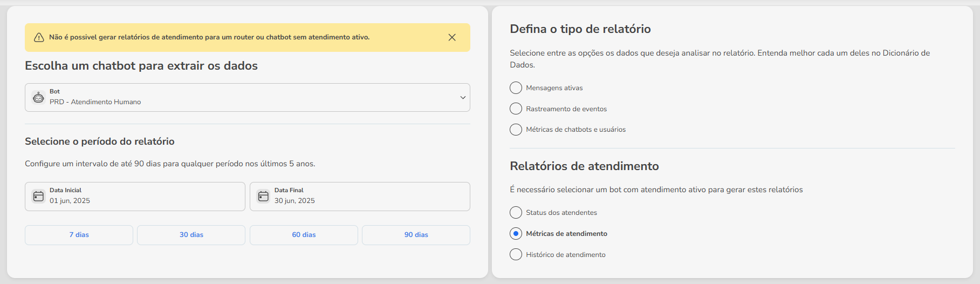980x284 pixels.
Task: Set period to 60 dias
Action: (304, 235)
